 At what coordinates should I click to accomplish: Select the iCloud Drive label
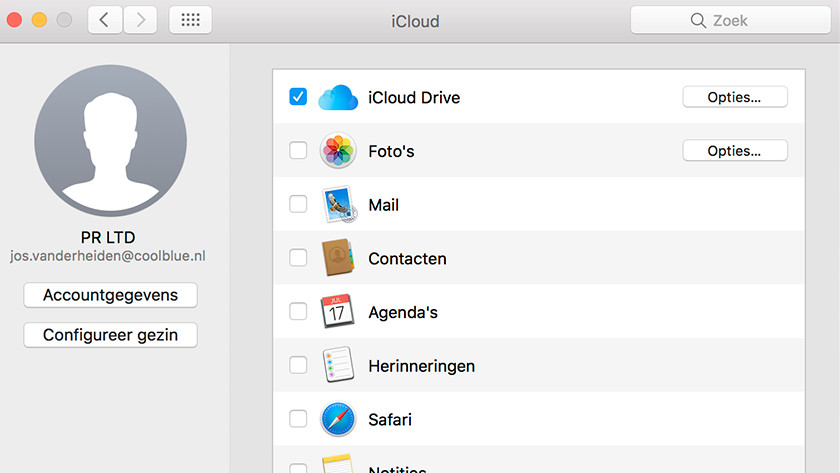414,97
